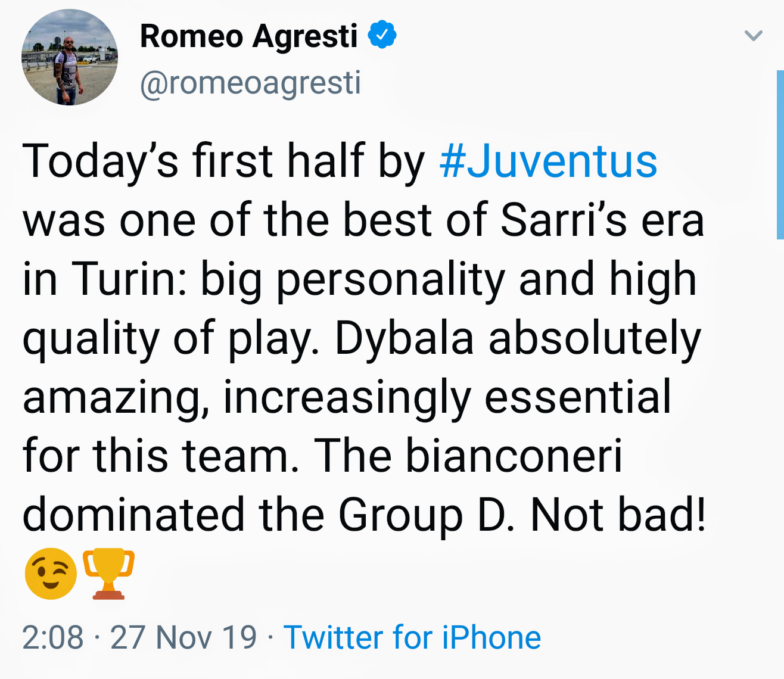Image resolution: width=784 pixels, height=679 pixels.
Task: Click the trophy emoji
Action: click(x=108, y=573)
